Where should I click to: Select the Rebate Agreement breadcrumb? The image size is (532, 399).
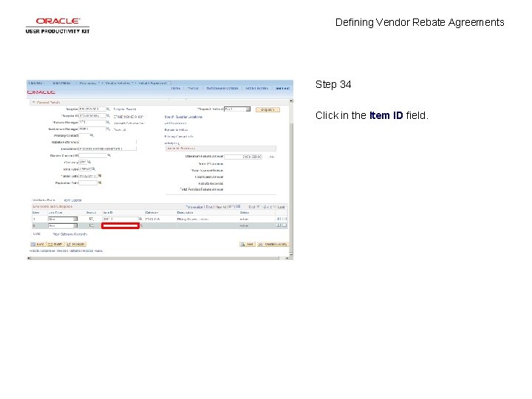tap(152, 83)
